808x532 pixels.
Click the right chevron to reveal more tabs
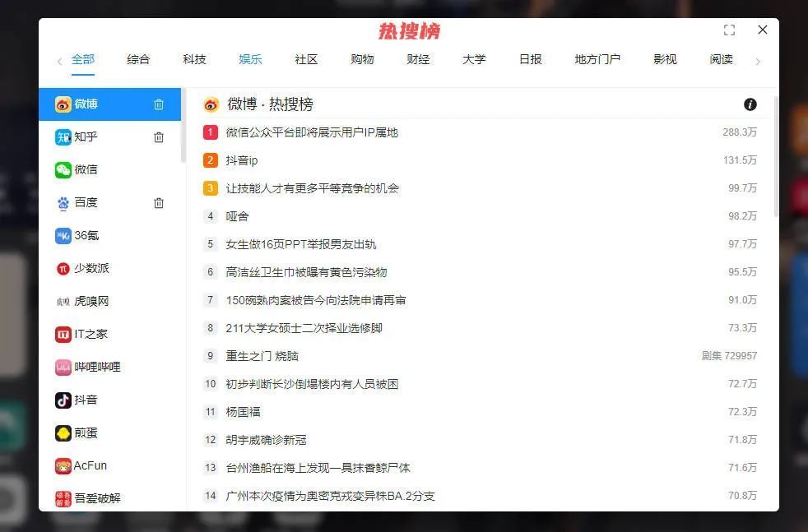pyautogui.click(x=759, y=60)
